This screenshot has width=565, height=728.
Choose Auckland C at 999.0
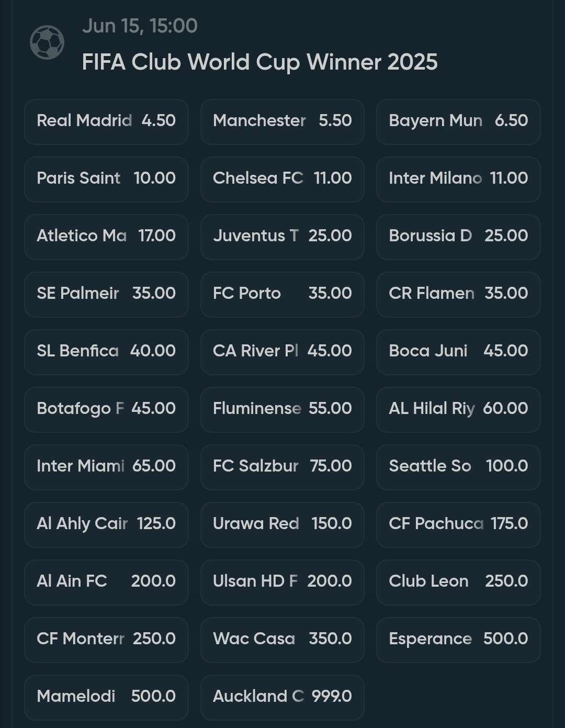(x=282, y=697)
